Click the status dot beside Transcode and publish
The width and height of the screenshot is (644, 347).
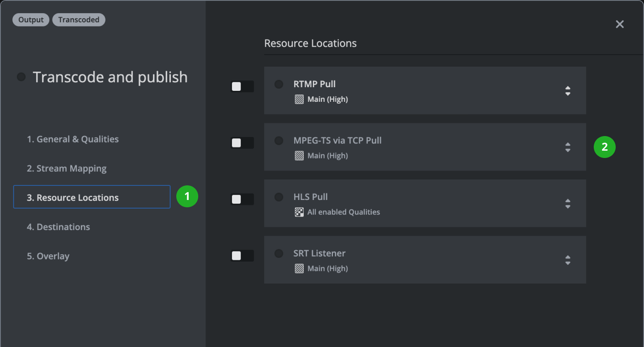(21, 77)
